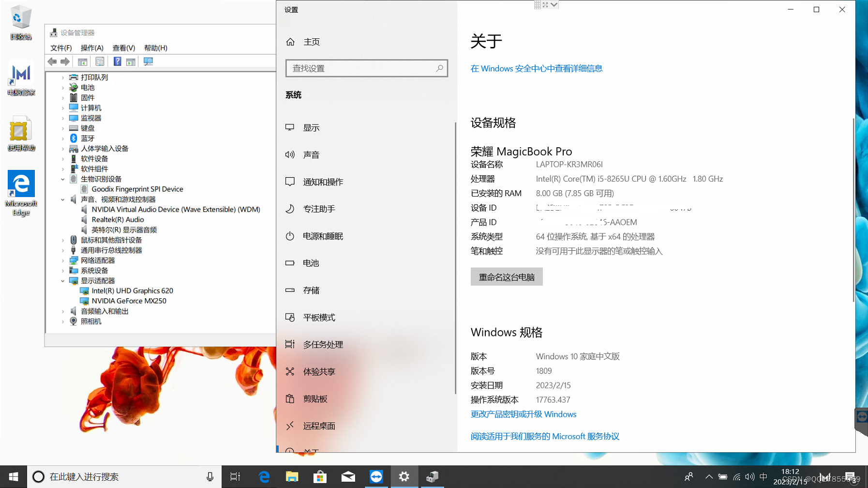Click the Settings content vertical scrollbar
The width and height of the screenshot is (868, 488).
853,210
